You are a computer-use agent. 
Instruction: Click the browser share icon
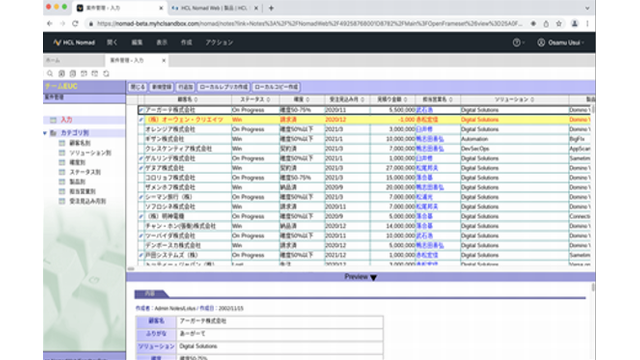click(x=546, y=24)
